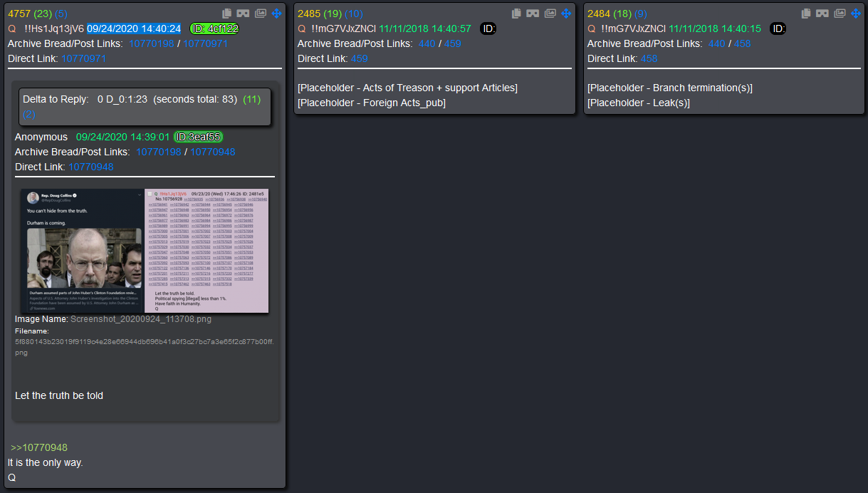Click the blue move arrows on post 4757

tap(277, 14)
